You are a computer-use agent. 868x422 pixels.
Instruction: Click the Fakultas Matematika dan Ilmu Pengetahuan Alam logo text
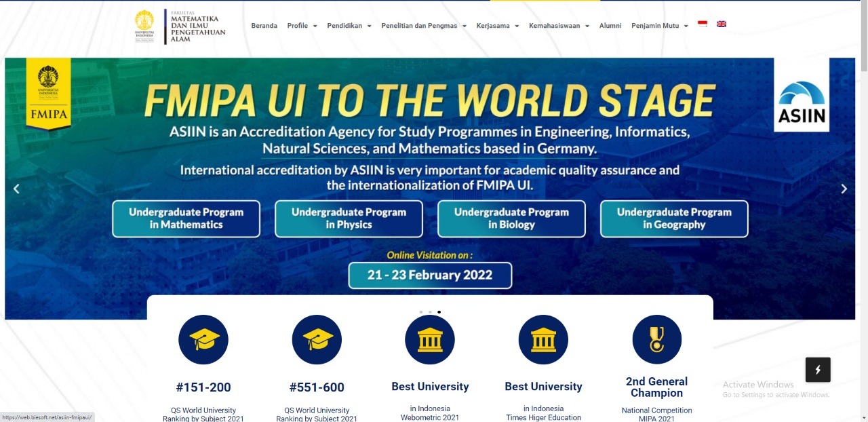198,27
